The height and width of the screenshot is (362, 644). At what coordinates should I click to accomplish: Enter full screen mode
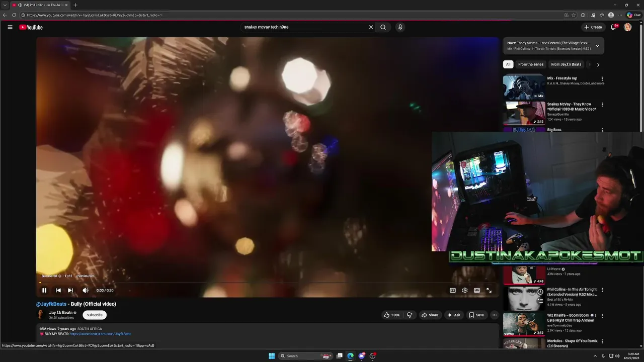[489, 290]
